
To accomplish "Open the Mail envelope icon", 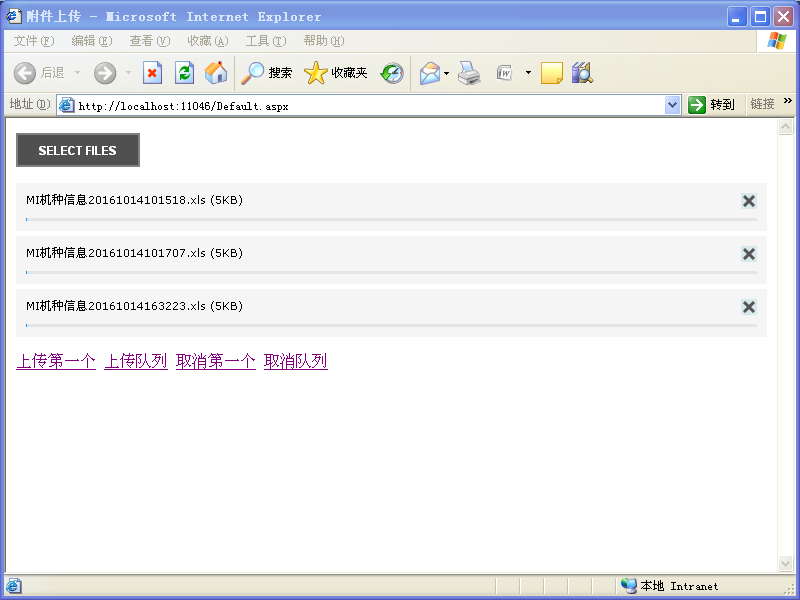I will [x=430, y=73].
